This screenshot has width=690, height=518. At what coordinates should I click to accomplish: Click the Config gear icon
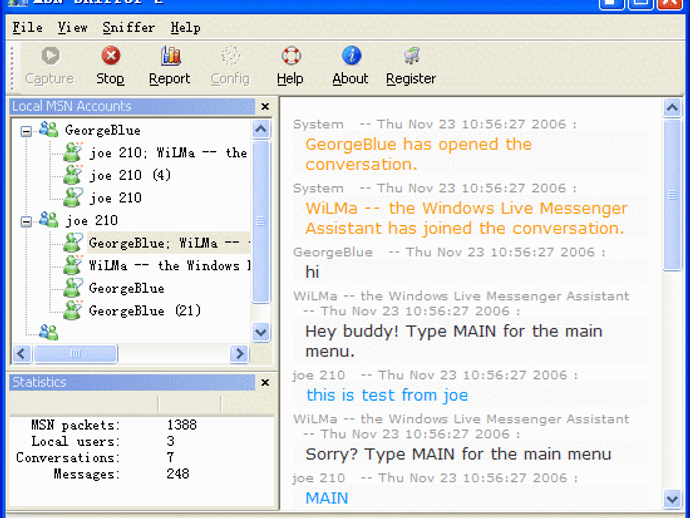(x=231, y=56)
